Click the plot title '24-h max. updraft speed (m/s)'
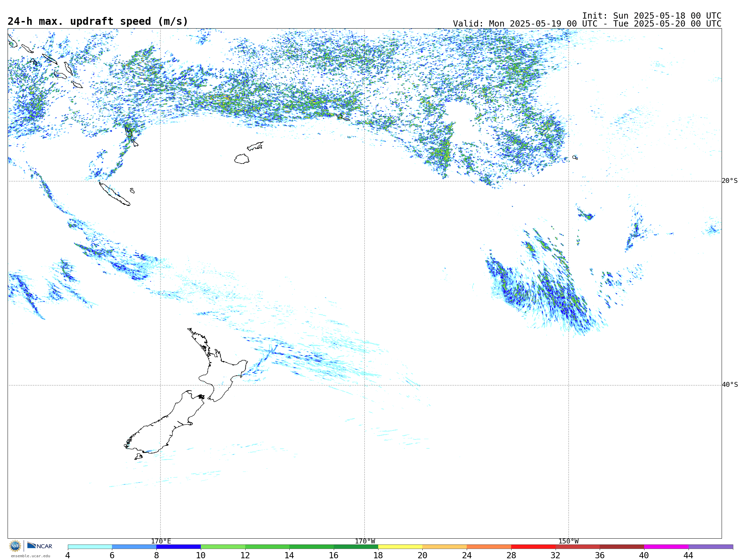Screen dimensions: 744x560 click(98, 21)
